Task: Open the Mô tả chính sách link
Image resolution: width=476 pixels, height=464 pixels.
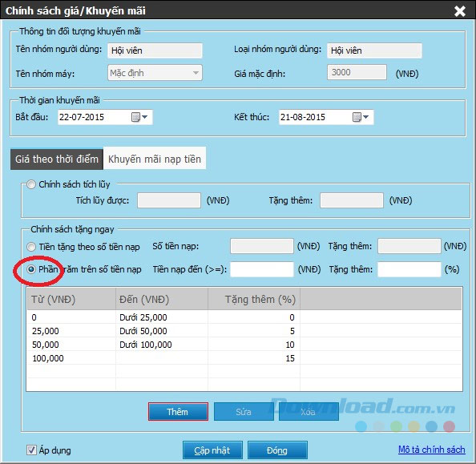Action: [431, 450]
